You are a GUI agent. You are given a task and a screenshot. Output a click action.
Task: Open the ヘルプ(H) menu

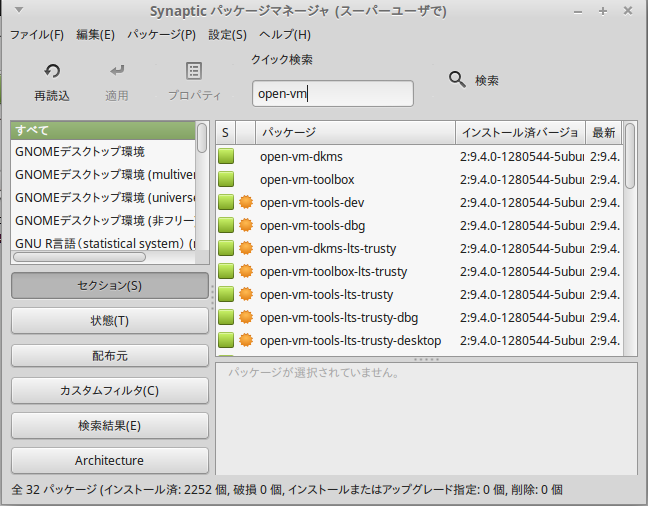(x=285, y=35)
